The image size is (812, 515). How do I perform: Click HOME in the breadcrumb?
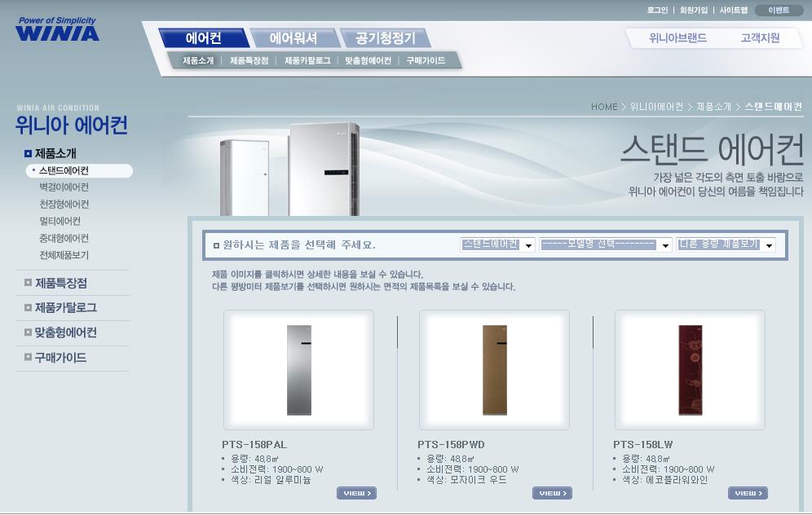pos(604,107)
